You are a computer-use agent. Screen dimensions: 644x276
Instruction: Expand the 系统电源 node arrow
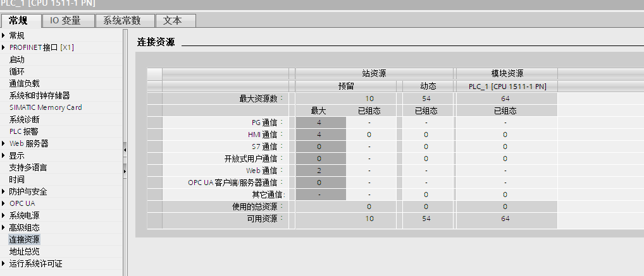pyautogui.click(x=4, y=216)
